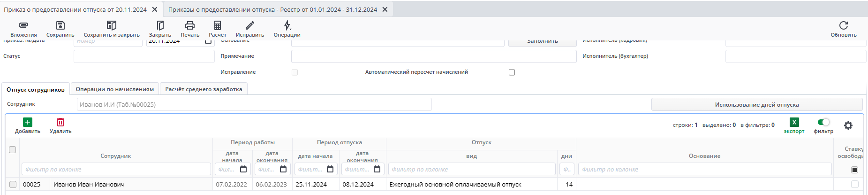Click the Заполнить button
This screenshot has width=868, height=195.
click(x=543, y=42)
